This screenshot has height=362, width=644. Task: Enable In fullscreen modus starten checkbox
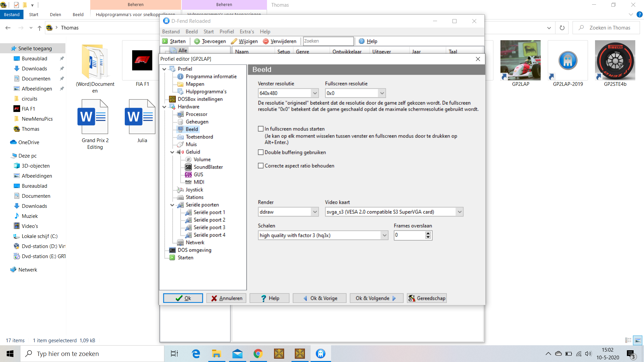point(261,129)
